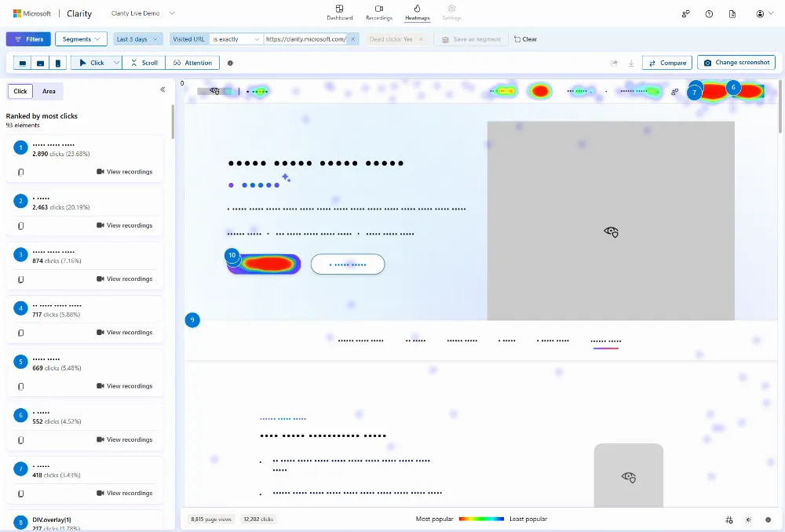Open the Filters panel
The image size is (785, 532).
28,39
